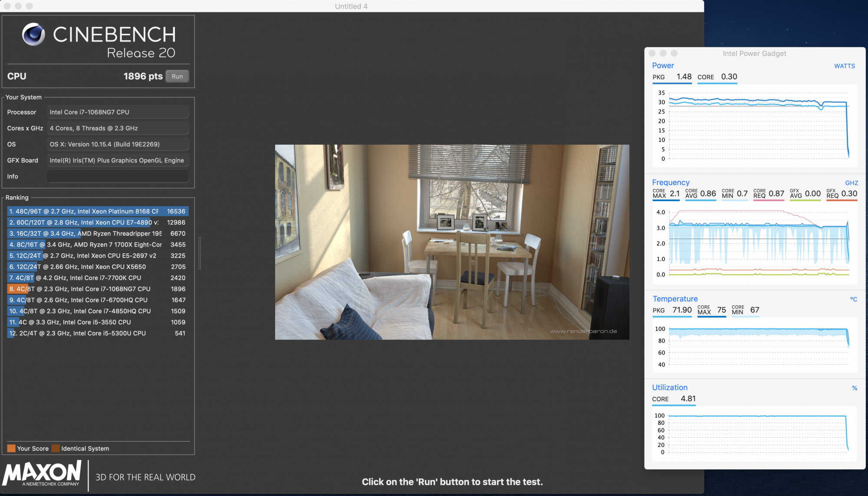Click the CORE REQ 0.87 frequency reading
This screenshot has width=868, height=496.
769,194
